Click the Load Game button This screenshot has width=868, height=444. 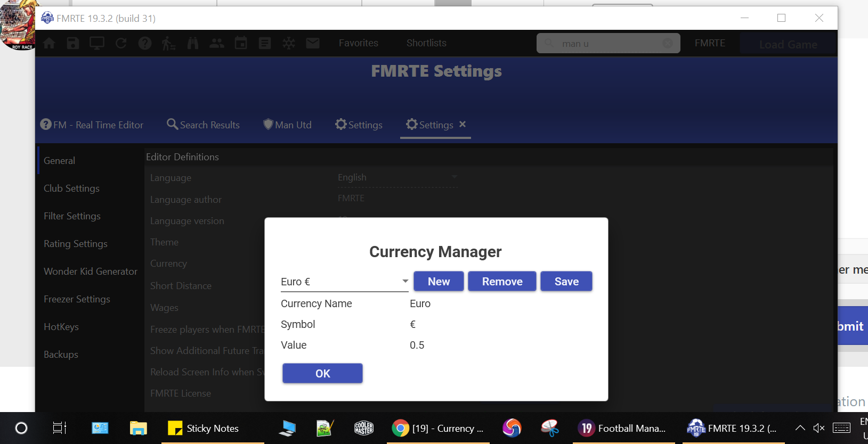pyautogui.click(x=788, y=44)
